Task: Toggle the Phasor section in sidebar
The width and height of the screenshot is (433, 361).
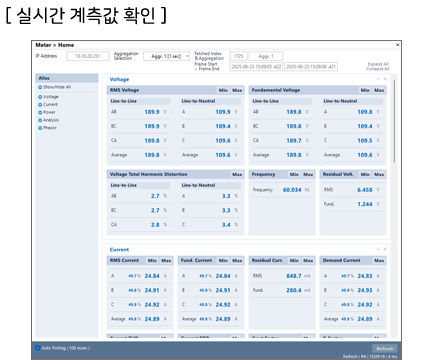Action: (40, 128)
